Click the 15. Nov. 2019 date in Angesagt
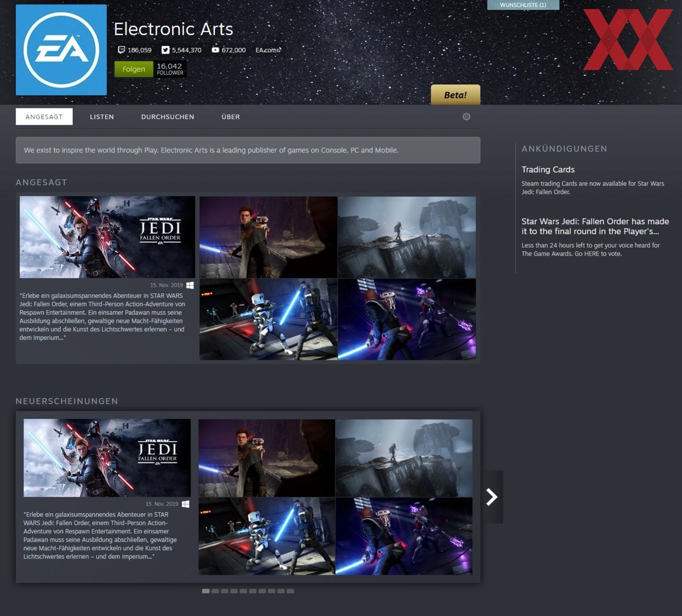 click(x=166, y=285)
